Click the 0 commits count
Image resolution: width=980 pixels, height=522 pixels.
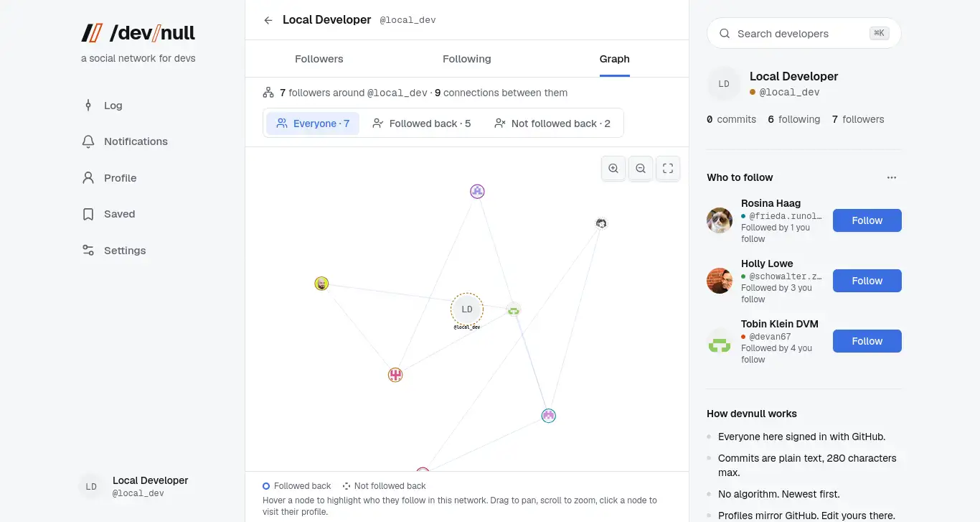[x=732, y=119]
